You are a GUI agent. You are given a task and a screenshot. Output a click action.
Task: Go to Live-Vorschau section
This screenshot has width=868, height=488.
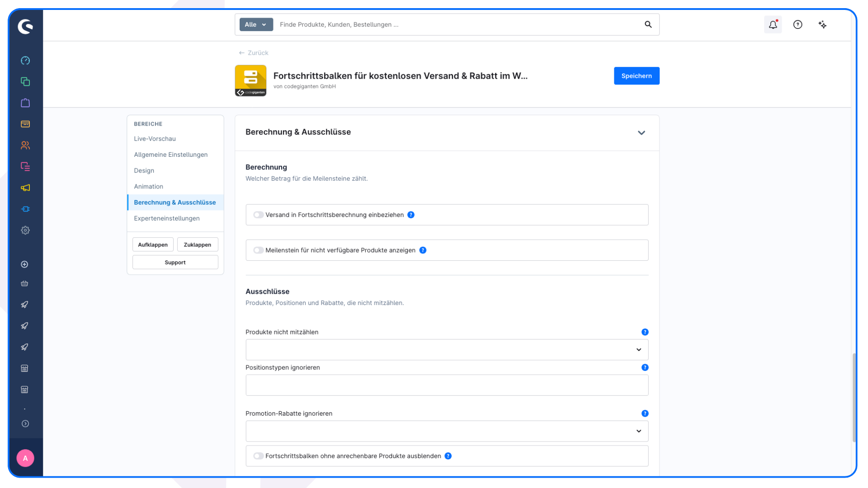[x=155, y=139]
